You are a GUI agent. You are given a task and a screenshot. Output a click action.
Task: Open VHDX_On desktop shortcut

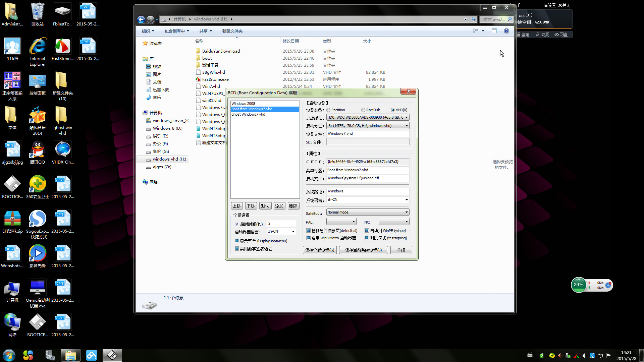[63, 153]
